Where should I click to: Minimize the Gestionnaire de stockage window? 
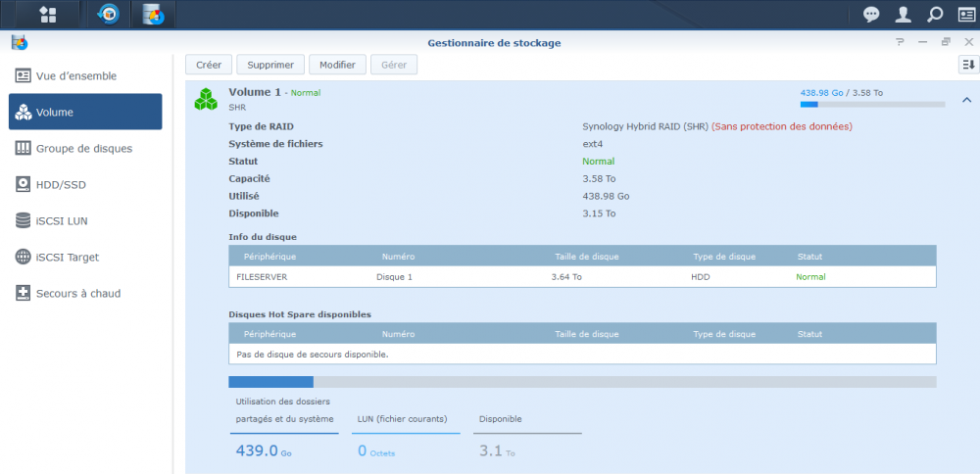(922, 42)
